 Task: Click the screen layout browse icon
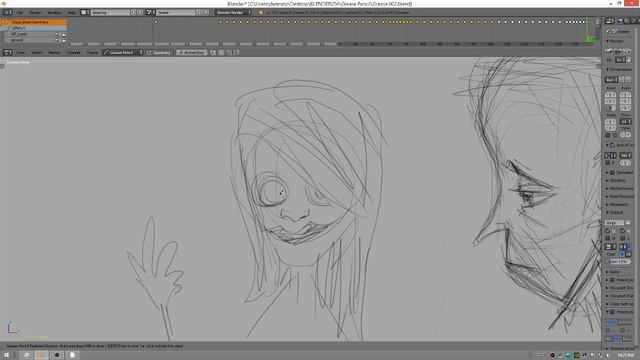(x=85, y=13)
